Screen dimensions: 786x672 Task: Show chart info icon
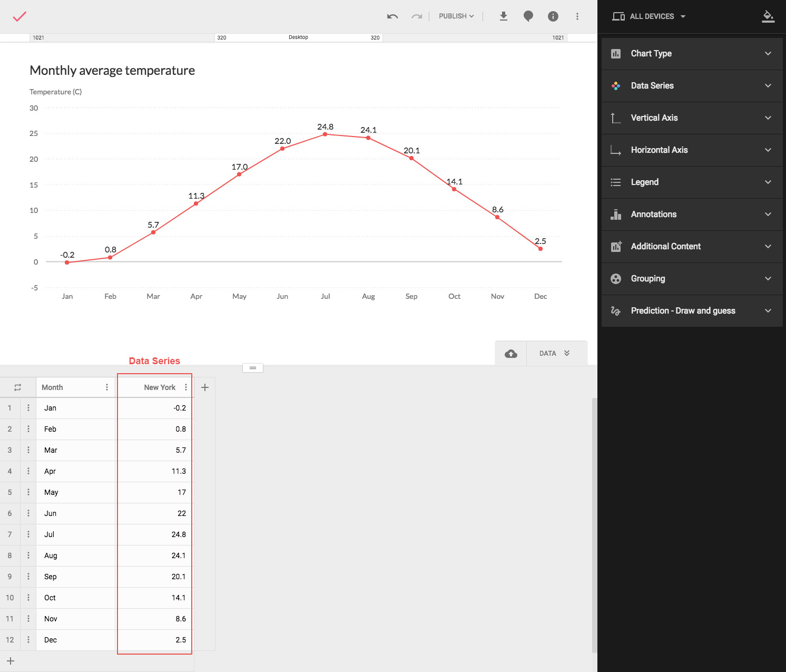click(553, 16)
